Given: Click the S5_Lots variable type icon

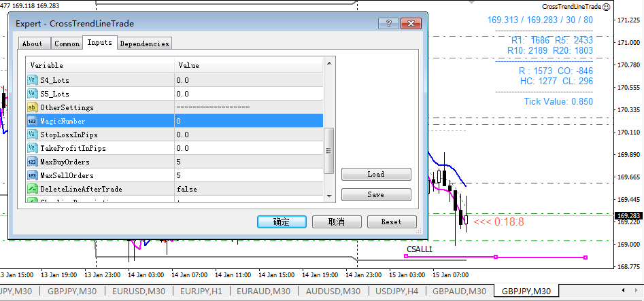Looking at the screenshot, I should click(33, 94).
